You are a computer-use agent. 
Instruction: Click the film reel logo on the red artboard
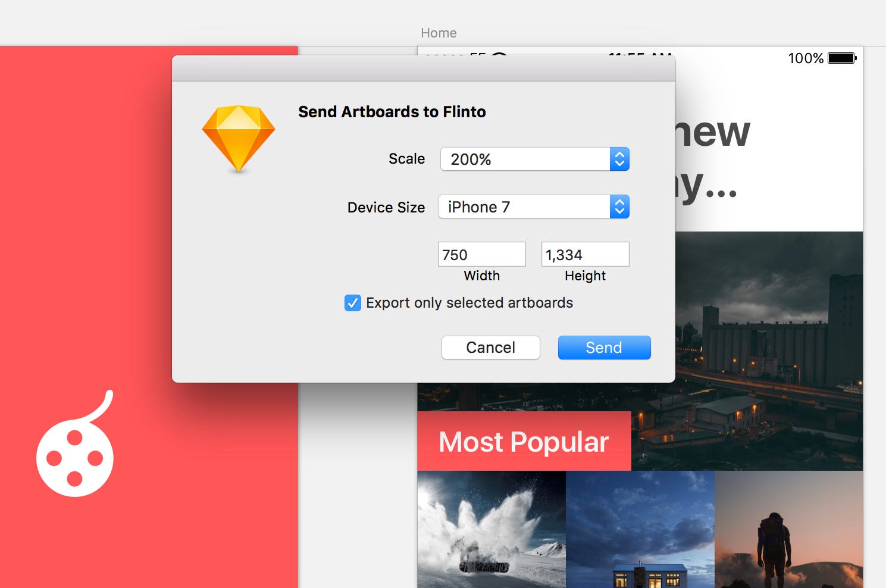click(75, 444)
